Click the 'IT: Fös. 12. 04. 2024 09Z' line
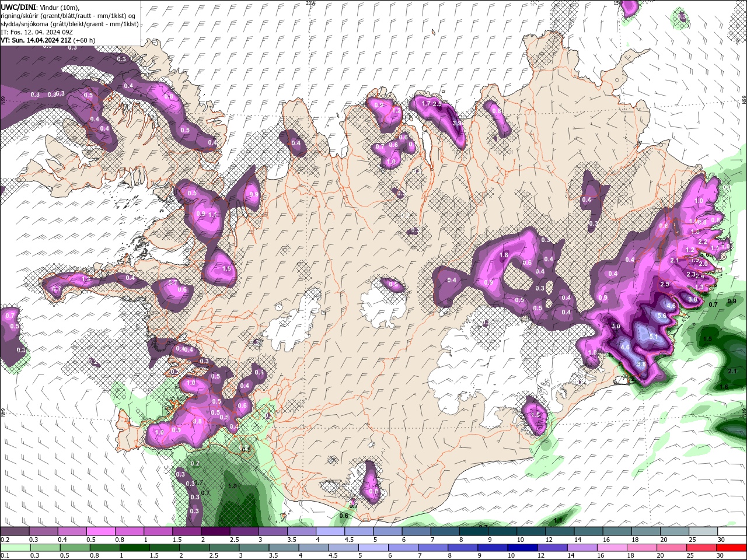 tap(37, 32)
